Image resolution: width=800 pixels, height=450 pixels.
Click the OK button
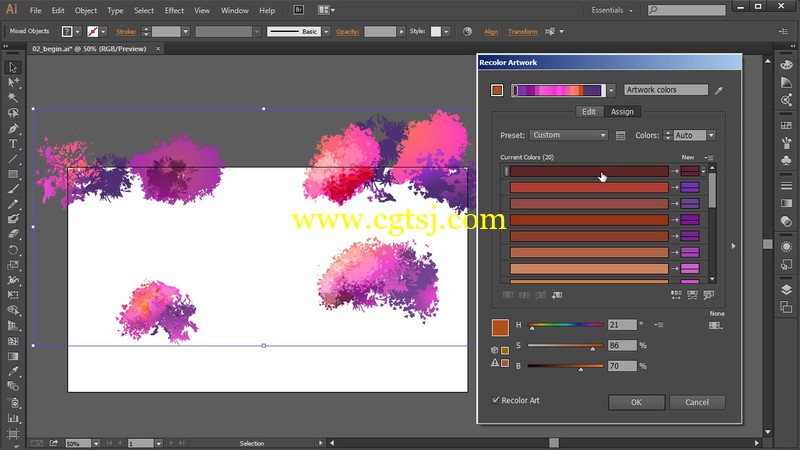(636, 402)
